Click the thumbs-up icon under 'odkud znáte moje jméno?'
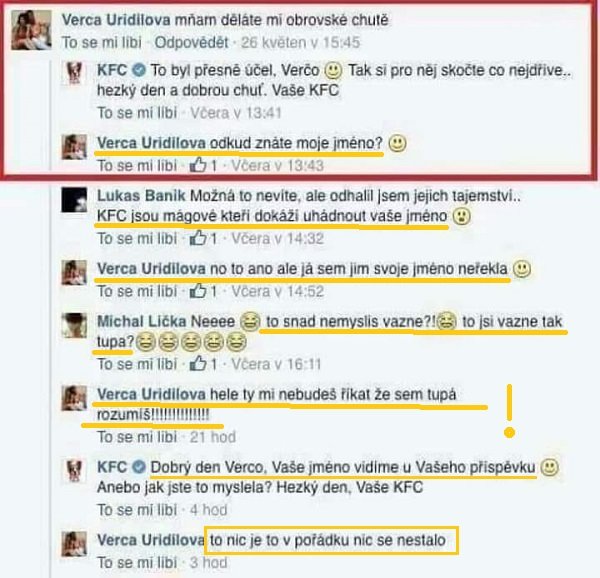Image resolution: width=600 pixels, height=578 pixels. coord(198,165)
